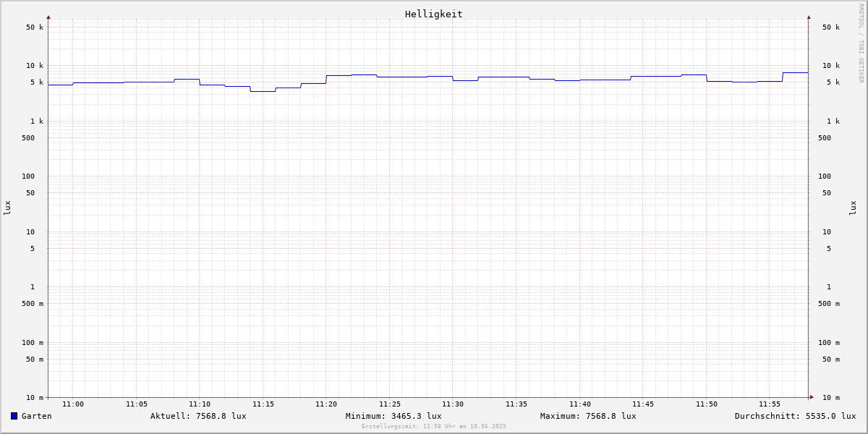868x434 pixels.
Task: Click the 5 k label on right axis
Action: pyautogui.click(x=833, y=82)
